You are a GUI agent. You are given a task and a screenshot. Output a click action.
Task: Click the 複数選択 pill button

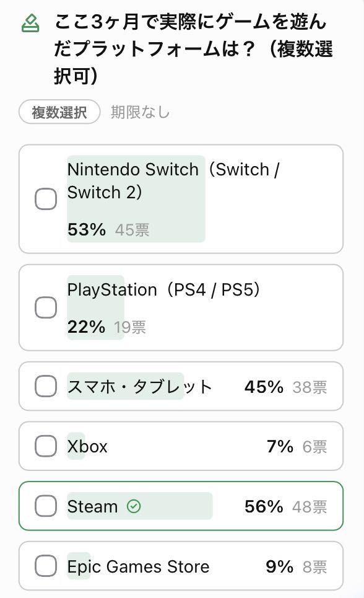pyautogui.click(x=59, y=112)
